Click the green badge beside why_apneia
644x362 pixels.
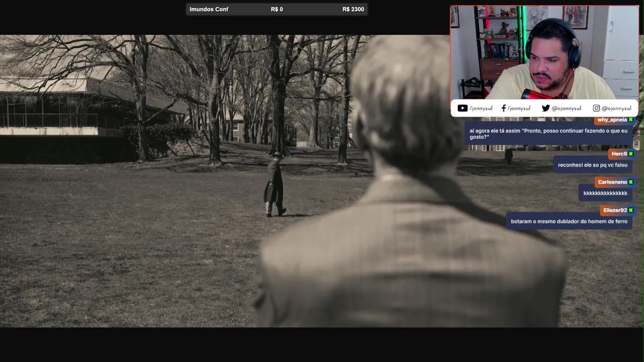coord(631,120)
